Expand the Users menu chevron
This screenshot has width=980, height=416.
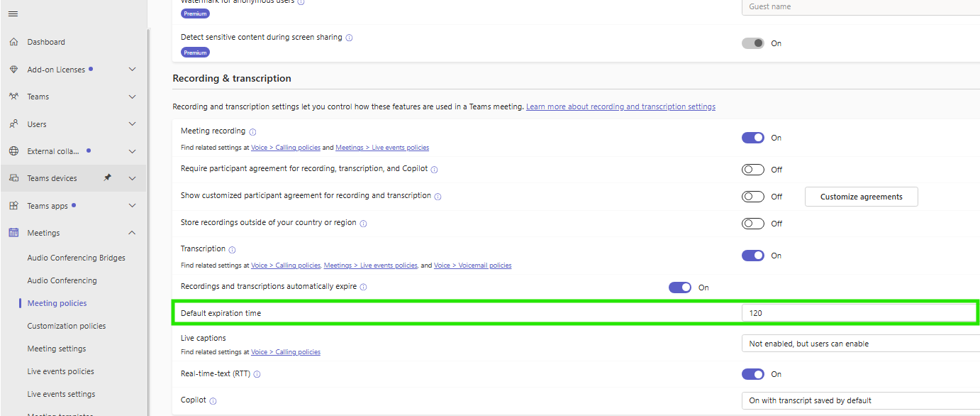tap(132, 124)
